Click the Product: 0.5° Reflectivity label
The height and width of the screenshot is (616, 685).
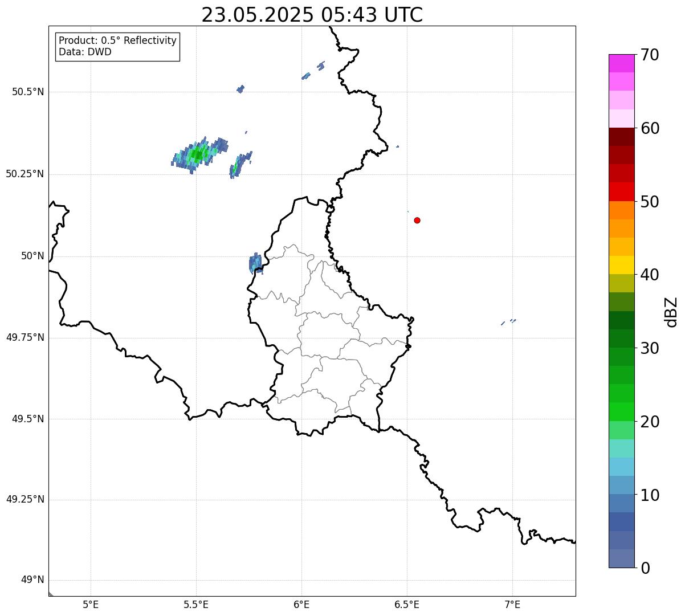coord(117,40)
